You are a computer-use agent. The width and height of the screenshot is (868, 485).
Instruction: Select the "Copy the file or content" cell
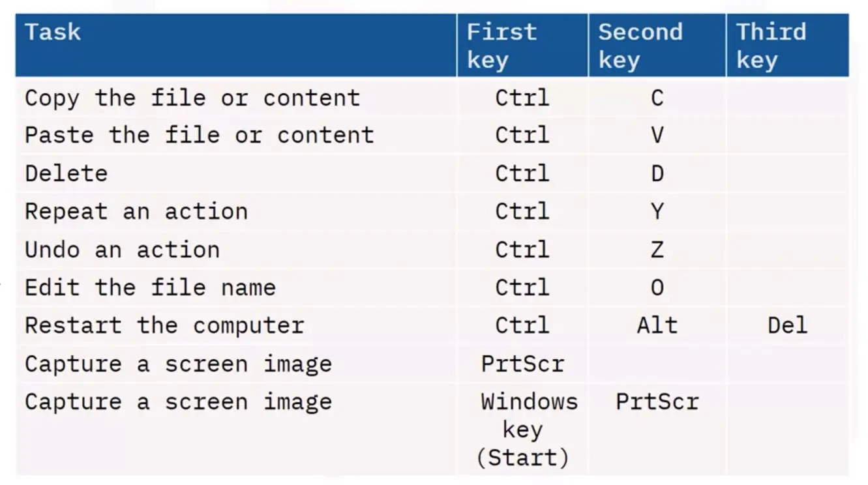click(x=192, y=98)
